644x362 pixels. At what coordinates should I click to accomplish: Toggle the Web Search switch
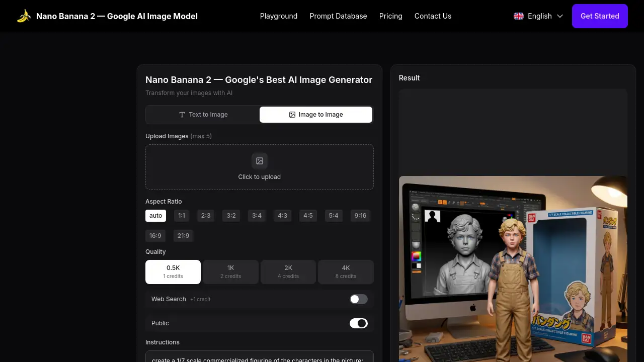(x=359, y=299)
